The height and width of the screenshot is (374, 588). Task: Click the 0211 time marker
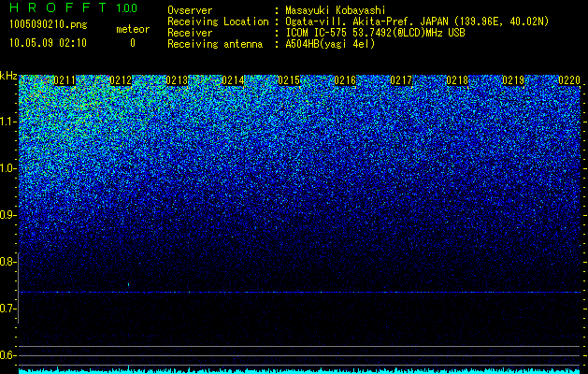(x=65, y=80)
